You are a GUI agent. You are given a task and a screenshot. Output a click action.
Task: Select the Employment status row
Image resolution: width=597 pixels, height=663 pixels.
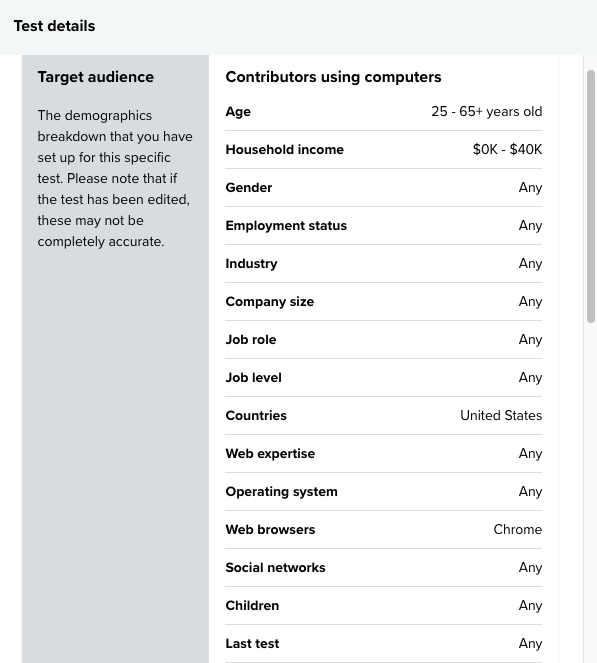383,226
